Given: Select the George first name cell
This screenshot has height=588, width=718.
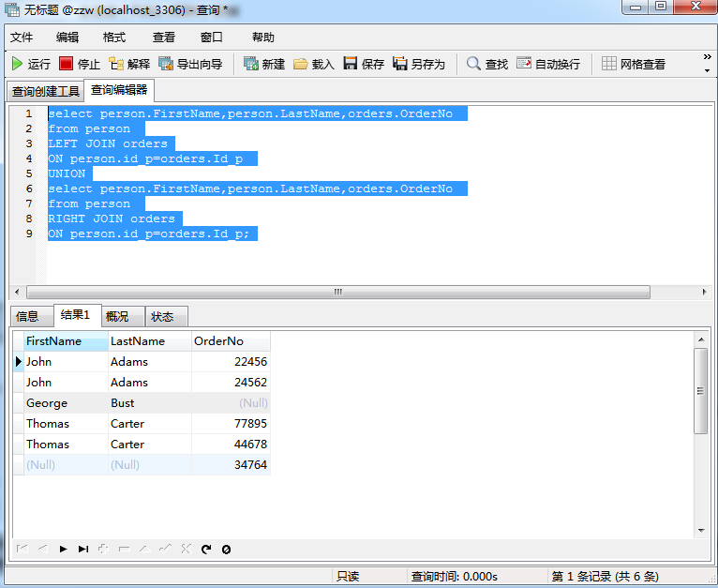Looking at the screenshot, I should (66, 403).
